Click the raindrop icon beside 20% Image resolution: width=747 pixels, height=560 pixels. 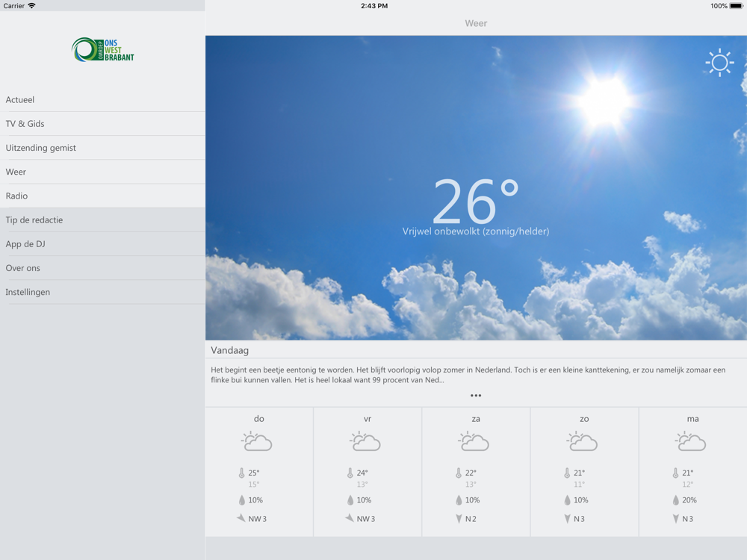(x=675, y=500)
